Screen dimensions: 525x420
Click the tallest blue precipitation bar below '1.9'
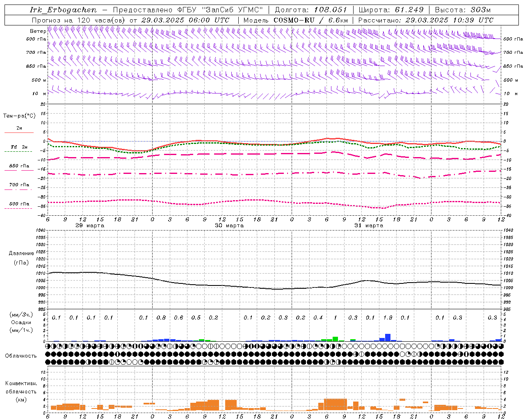(x=388, y=338)
